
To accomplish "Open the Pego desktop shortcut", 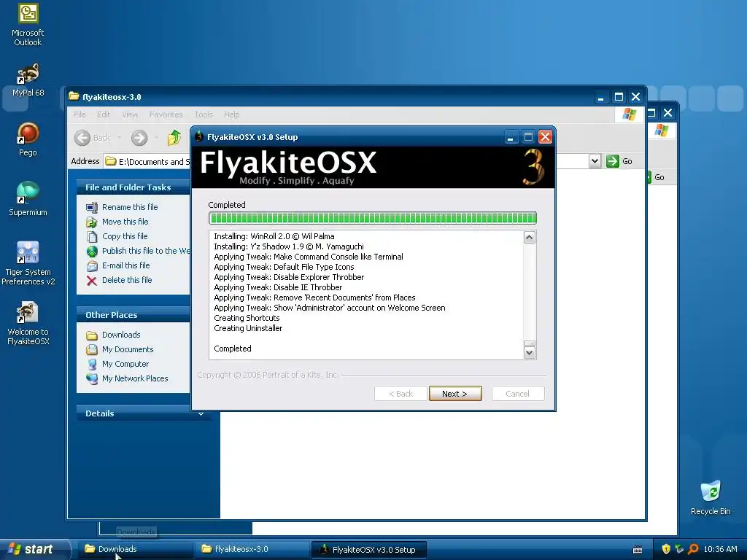I will (x=28, y=139).
